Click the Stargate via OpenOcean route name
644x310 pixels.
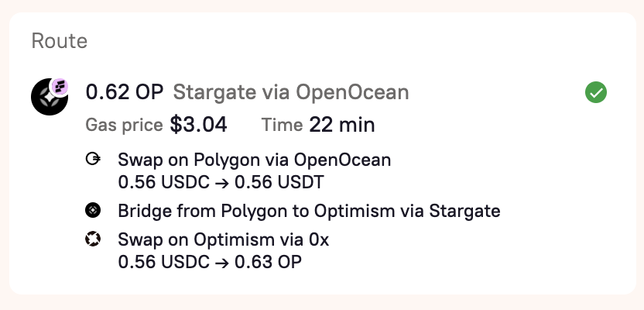(291, 92)
